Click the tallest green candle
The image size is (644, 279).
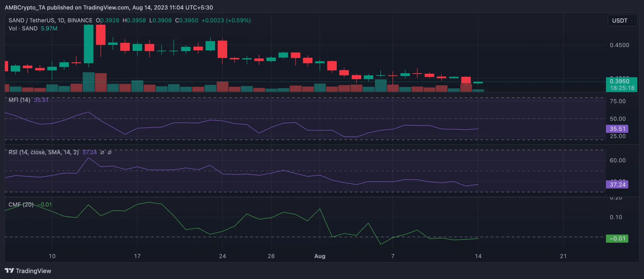pos(89,44)
